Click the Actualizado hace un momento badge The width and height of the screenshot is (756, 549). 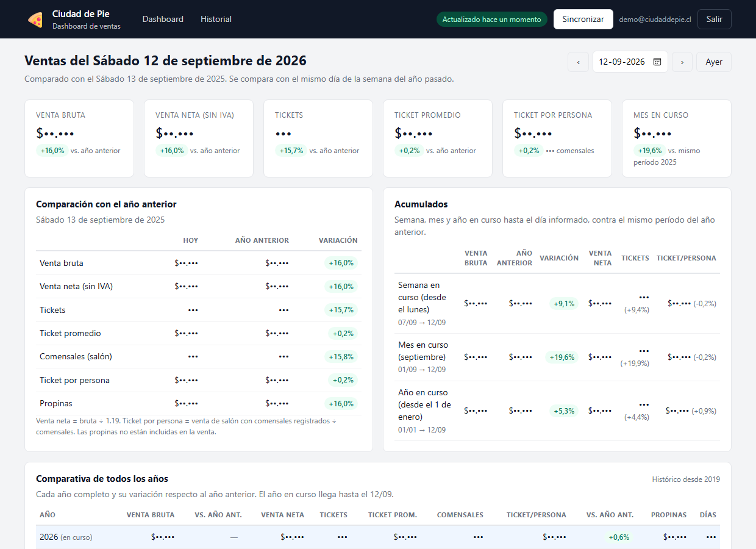[x=491, y=20]
